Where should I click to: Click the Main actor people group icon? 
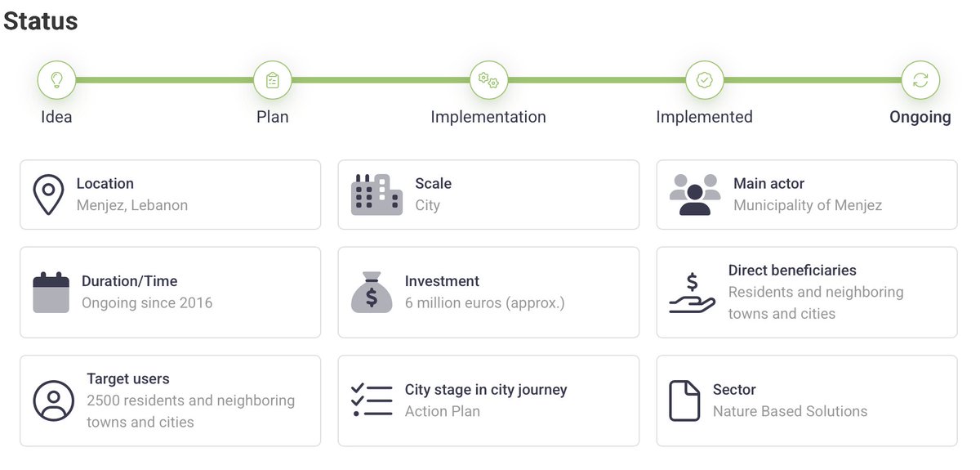click(x=695, y=195)
